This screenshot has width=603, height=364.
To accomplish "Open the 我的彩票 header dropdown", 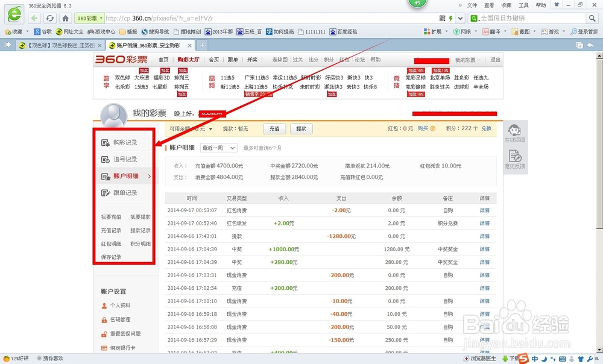I will [x=468, y=60].
